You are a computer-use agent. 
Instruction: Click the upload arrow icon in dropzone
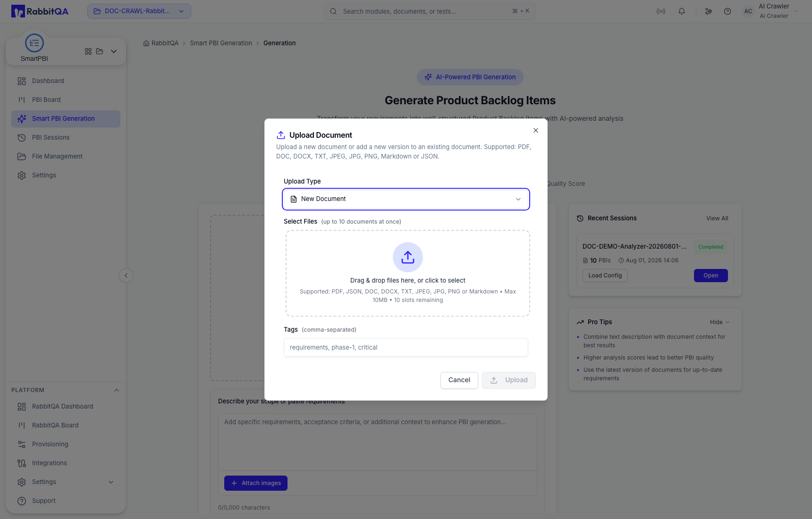coord(408,257)
